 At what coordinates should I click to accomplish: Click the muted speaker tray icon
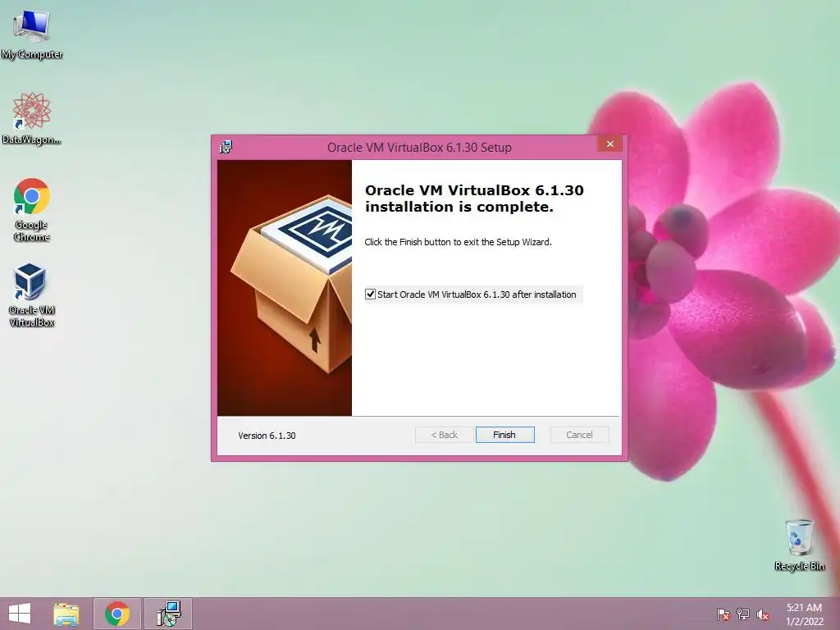[x=763, y=614]
